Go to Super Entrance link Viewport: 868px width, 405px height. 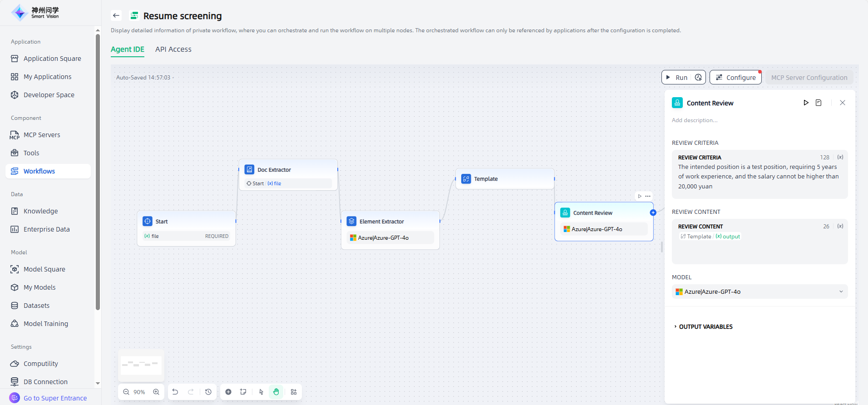[x=55, y=398]
